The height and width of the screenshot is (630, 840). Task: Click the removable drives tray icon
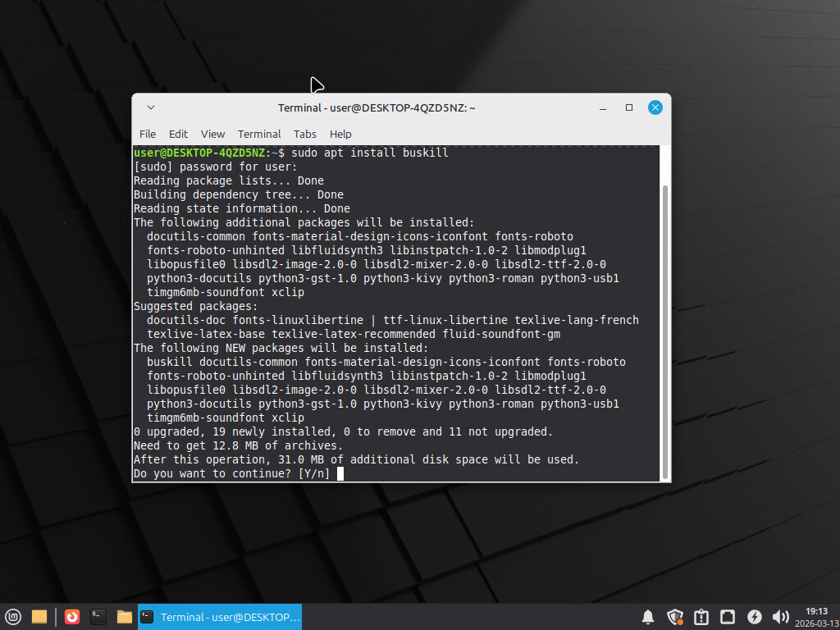728,617
